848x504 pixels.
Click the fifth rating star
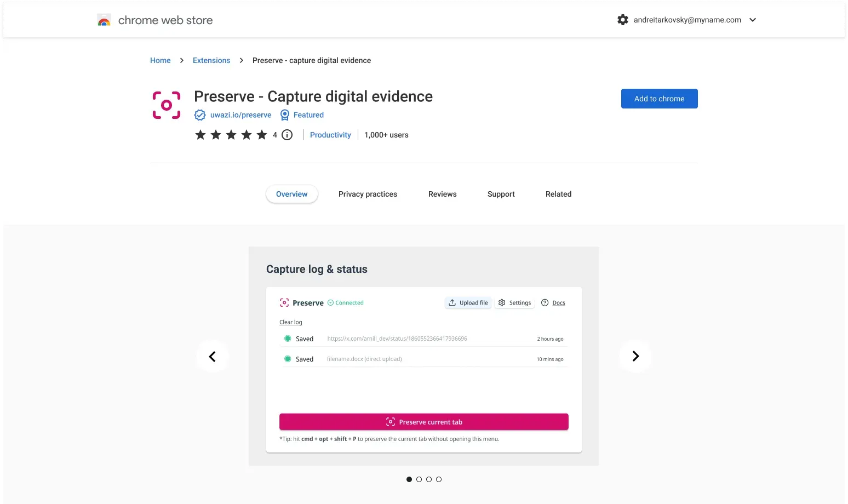(261, 135)
